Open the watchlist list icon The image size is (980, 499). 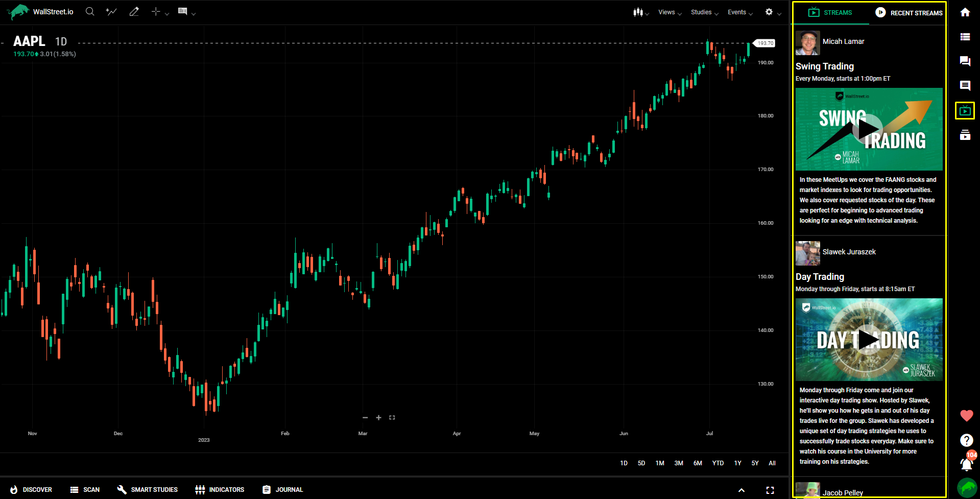click(x=965, y=37)
